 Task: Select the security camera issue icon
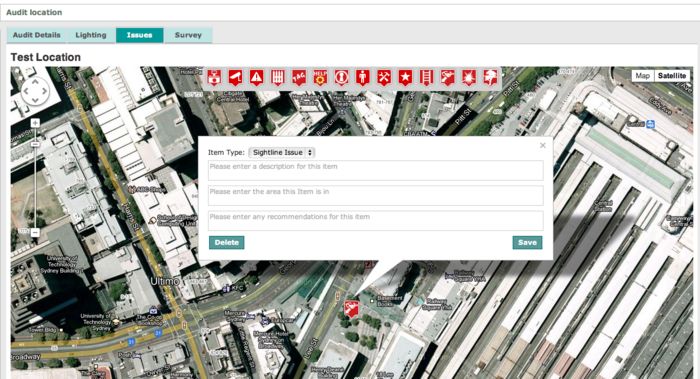tap(235, 78)
